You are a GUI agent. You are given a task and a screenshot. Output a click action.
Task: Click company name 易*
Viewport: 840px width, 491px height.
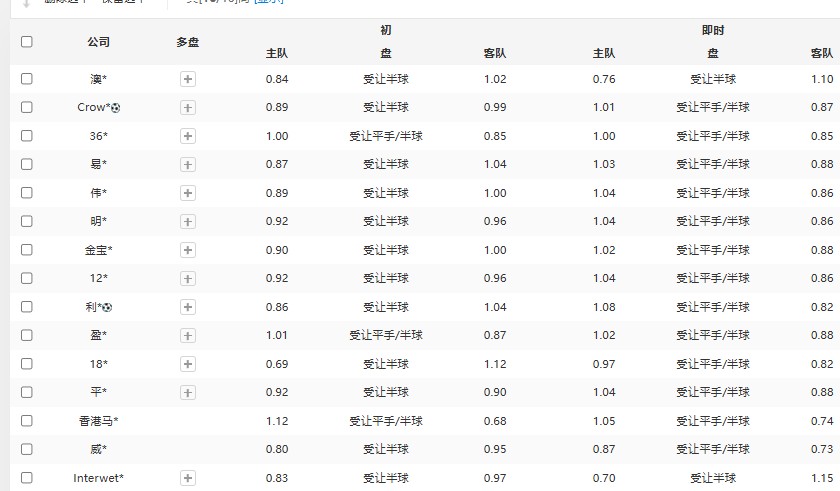point(99,164)
